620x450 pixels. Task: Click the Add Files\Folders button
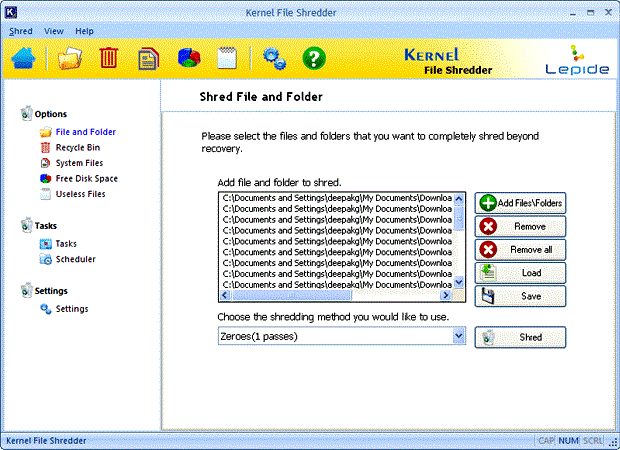click(520, 203)
